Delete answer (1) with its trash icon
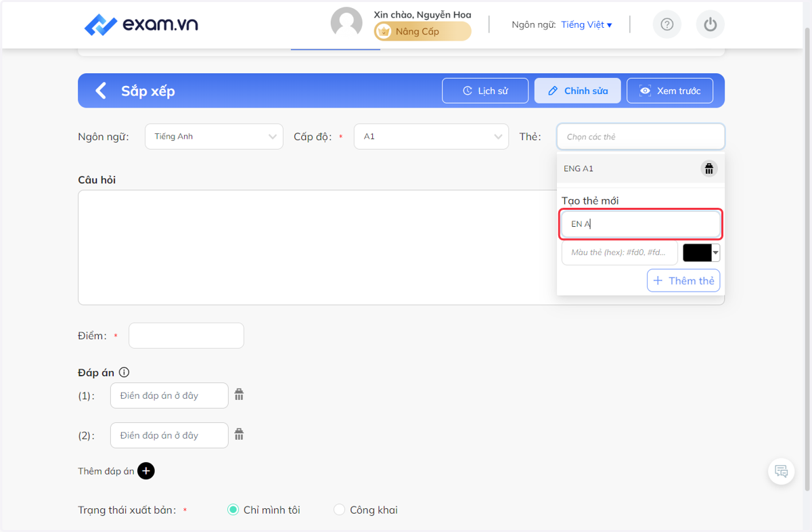 coord(239,395)
